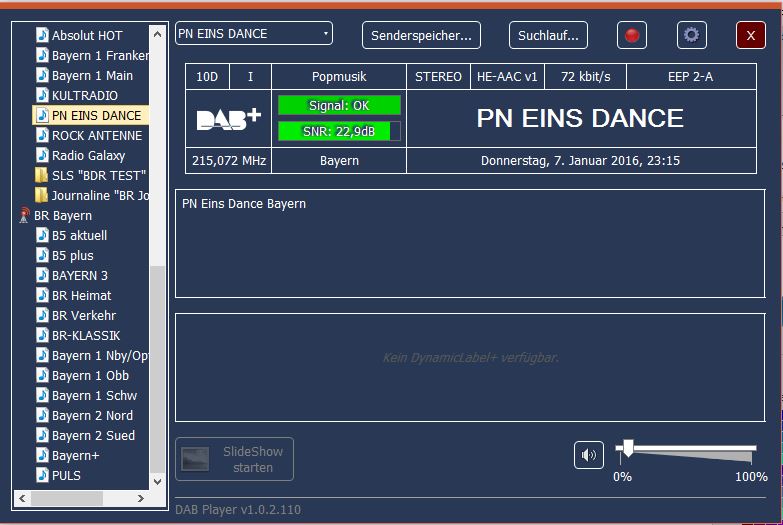Click the music note icon beside PULS
Screen dimensions: 783x525
pos(41,476)
